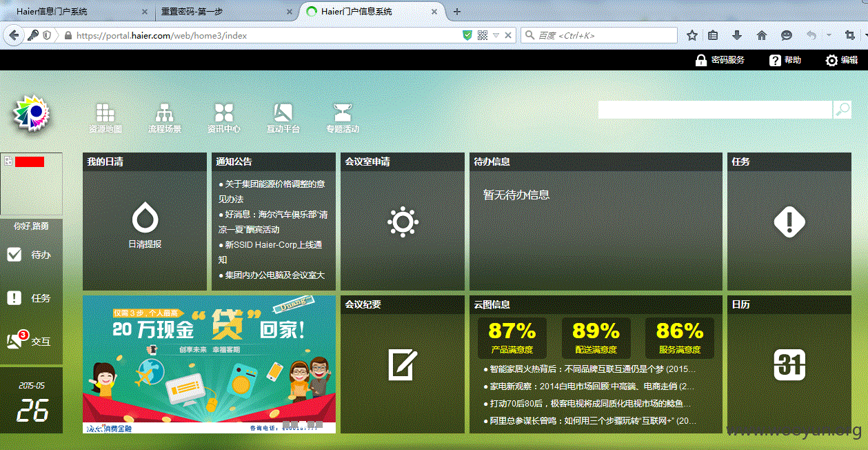Open 资源地图 resource map icon
This screenshot has height=450, width=868.
(105, 118)
